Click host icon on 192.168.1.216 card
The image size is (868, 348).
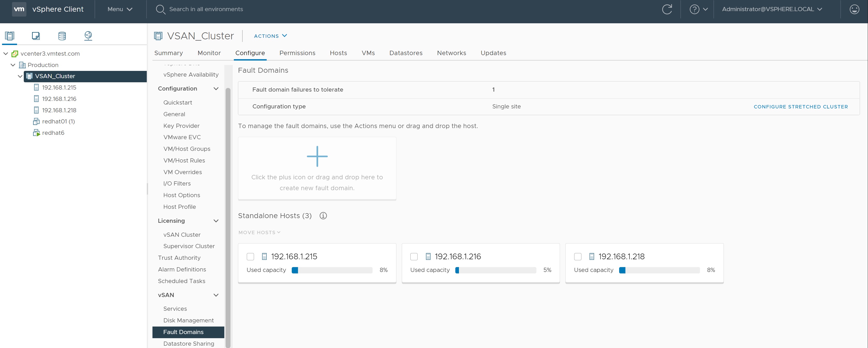[428, 256]
